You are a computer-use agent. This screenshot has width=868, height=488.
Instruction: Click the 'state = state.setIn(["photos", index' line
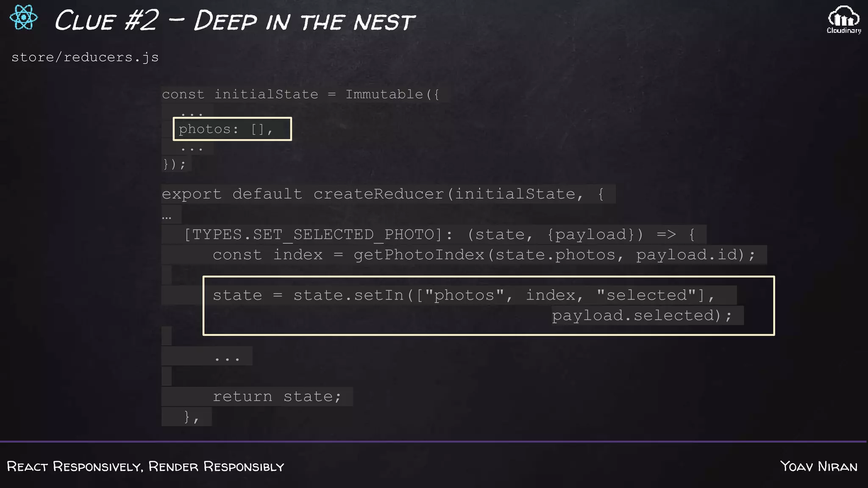pyautogui.click(x=465, y=295)
